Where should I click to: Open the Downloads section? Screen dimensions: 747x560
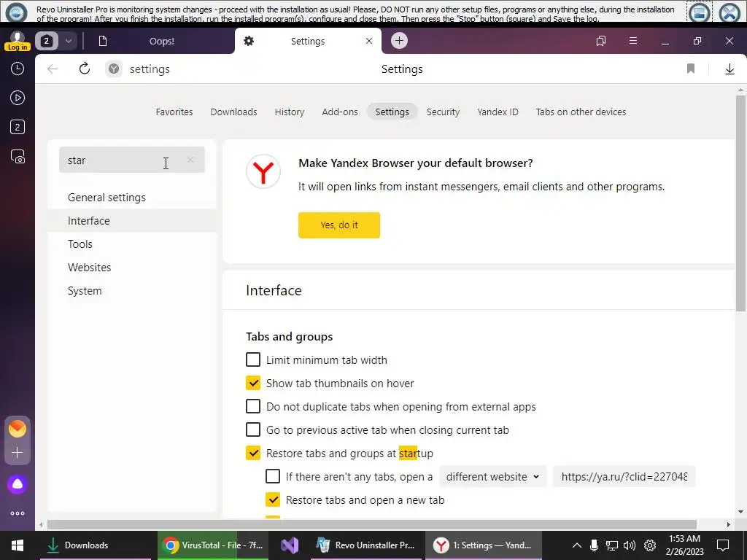[233, 112]
